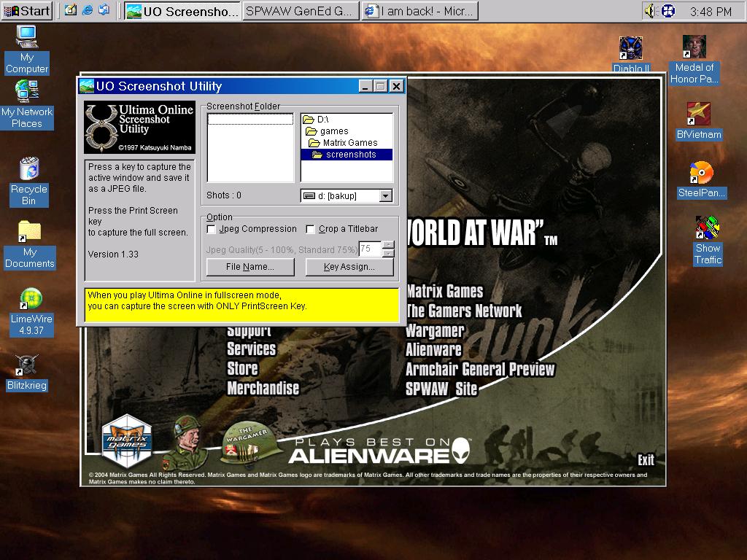
Task: Click the soldier general portrait logo
Action: (x=187, y=443)
